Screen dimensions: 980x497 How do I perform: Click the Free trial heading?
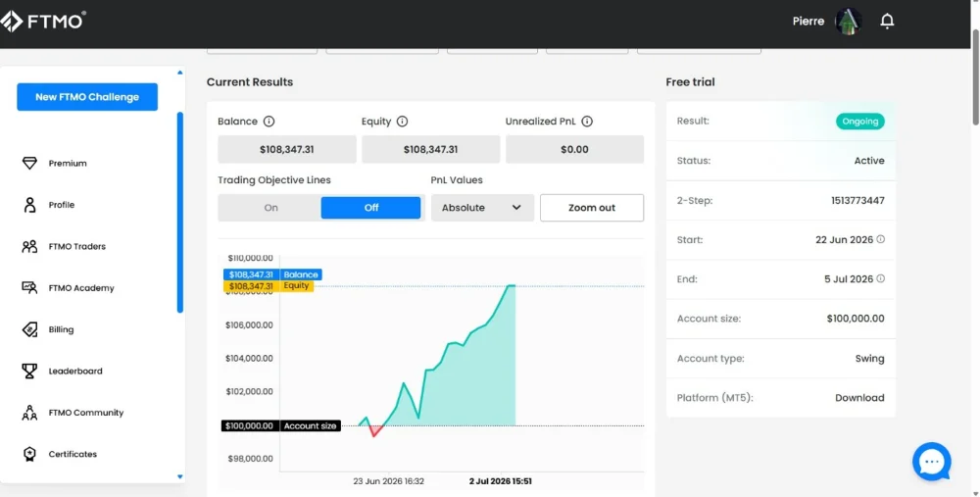[690, 82]
